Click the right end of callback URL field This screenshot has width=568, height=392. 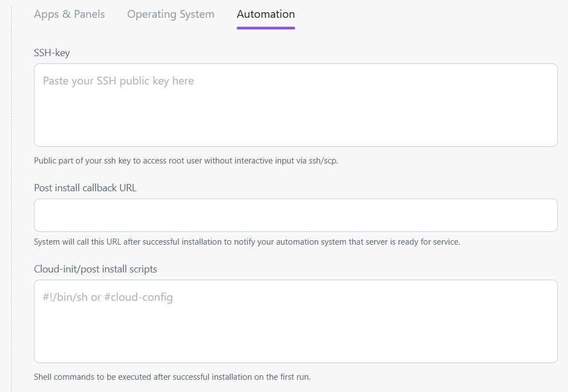(547, 215)
